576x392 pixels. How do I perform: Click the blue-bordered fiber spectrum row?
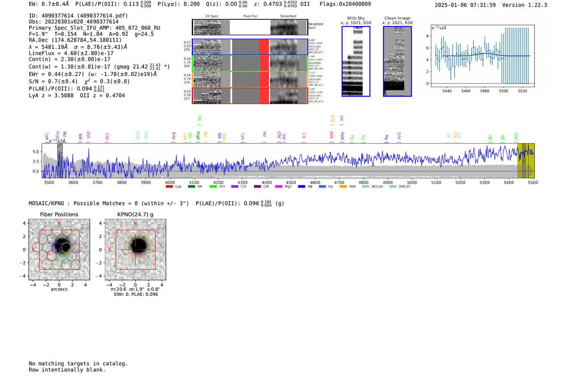(x=250, y=47)
